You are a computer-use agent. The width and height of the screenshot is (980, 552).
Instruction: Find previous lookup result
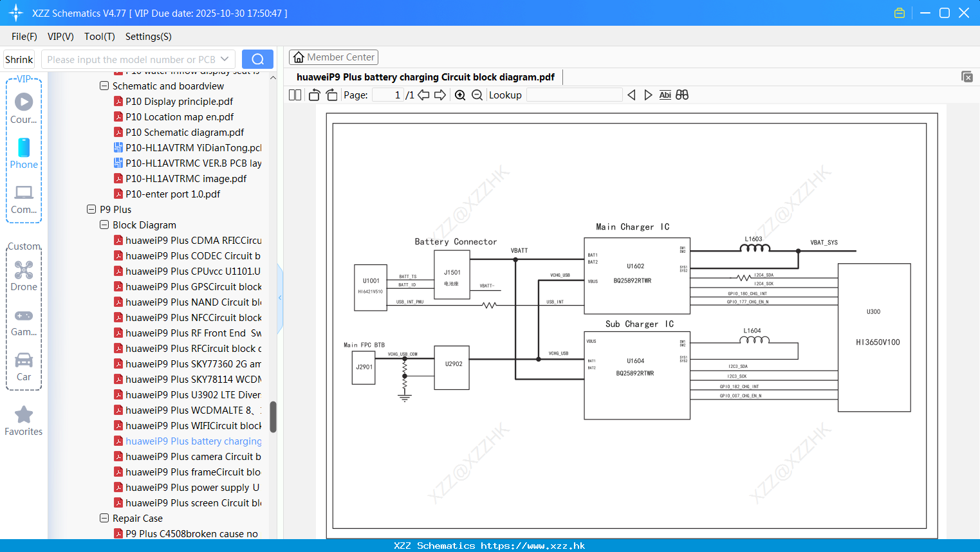[x=631, y=95]
